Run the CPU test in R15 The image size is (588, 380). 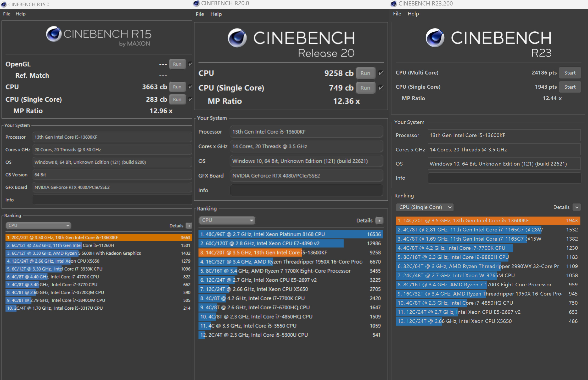click(177, 87)
